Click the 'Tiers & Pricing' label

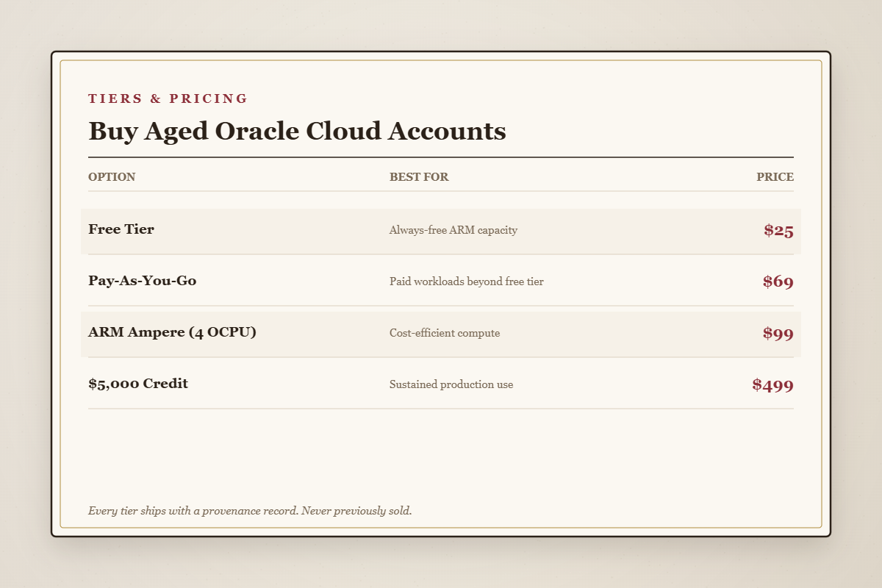point(168,98)
